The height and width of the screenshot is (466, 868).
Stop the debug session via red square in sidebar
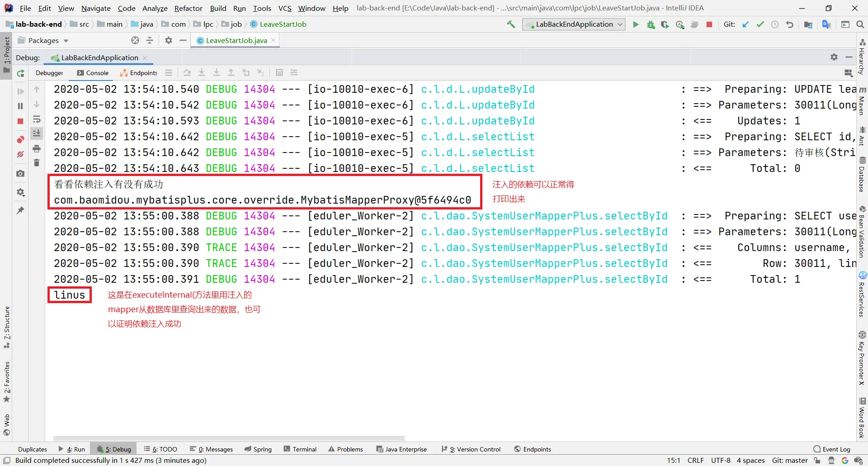20,121
